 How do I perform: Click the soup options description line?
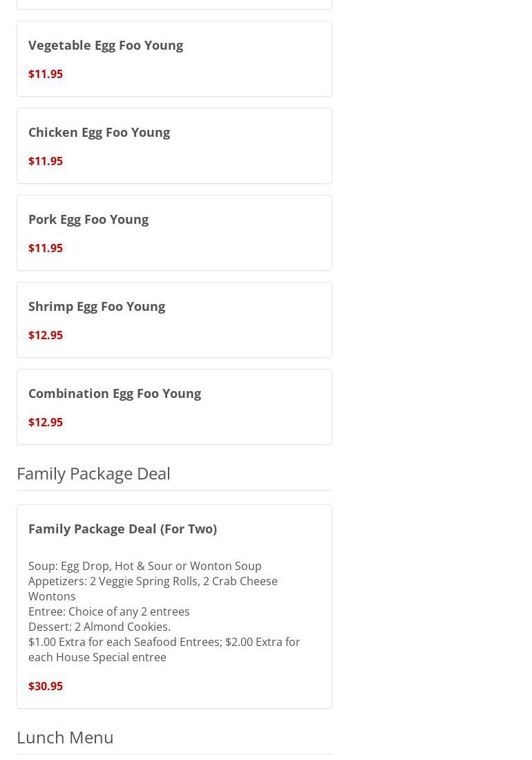tap(145, 566)
